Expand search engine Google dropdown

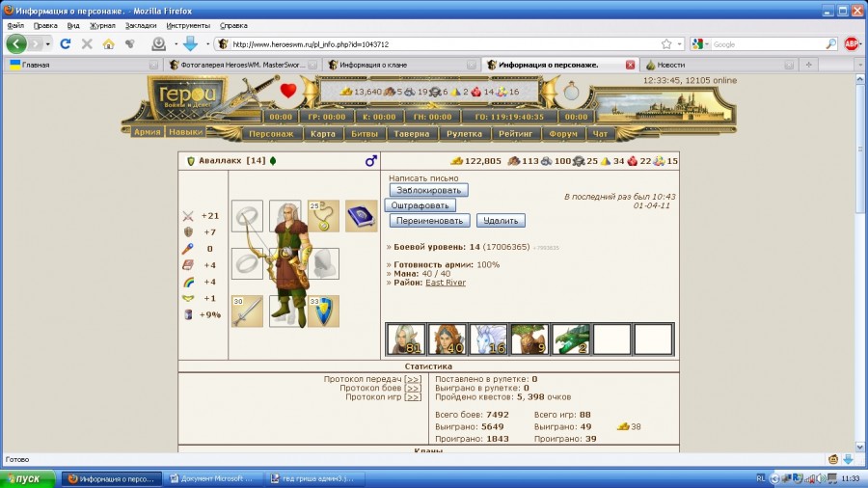click(707, 44)
